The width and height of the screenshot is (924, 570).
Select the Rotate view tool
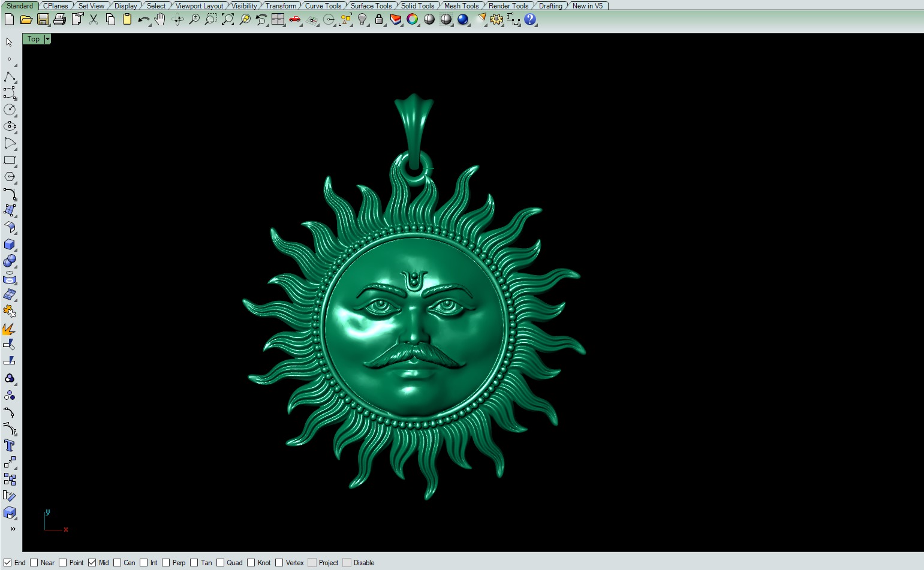177,19
